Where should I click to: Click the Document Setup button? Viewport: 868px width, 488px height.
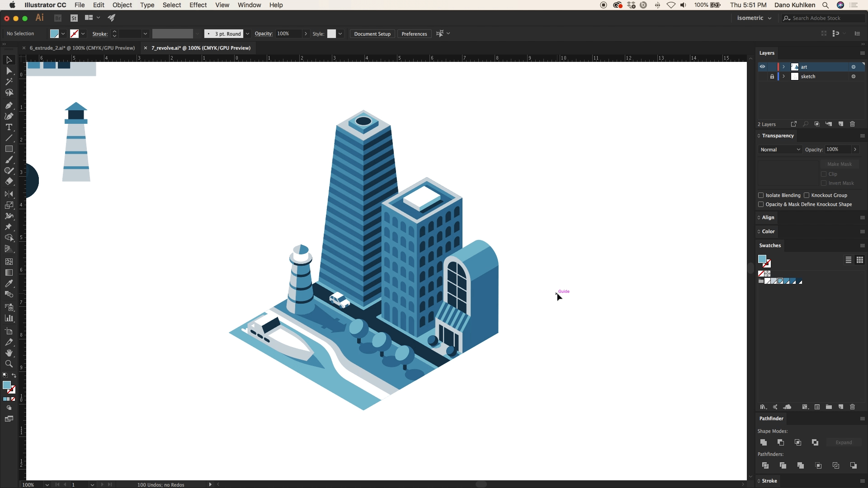click(x=372, y=34)
